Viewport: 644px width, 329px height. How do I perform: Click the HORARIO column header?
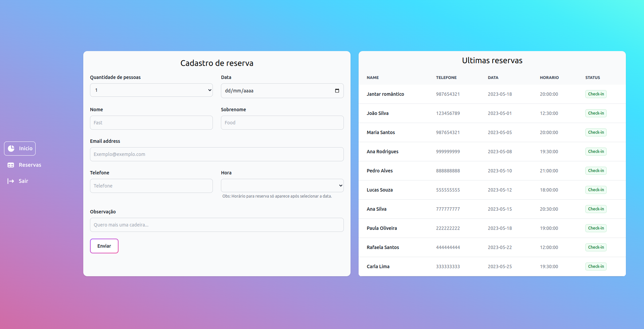click(549, 78)
